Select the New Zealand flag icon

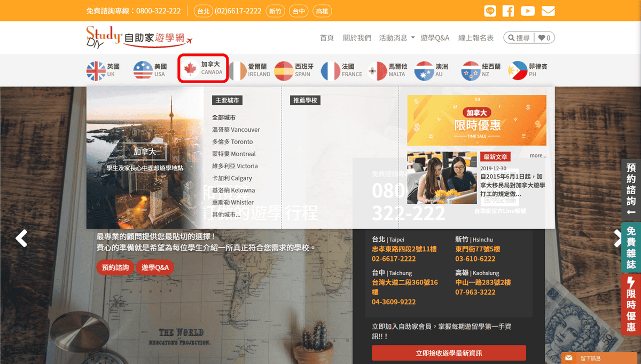pyautogui.click(x=471, y=70)
